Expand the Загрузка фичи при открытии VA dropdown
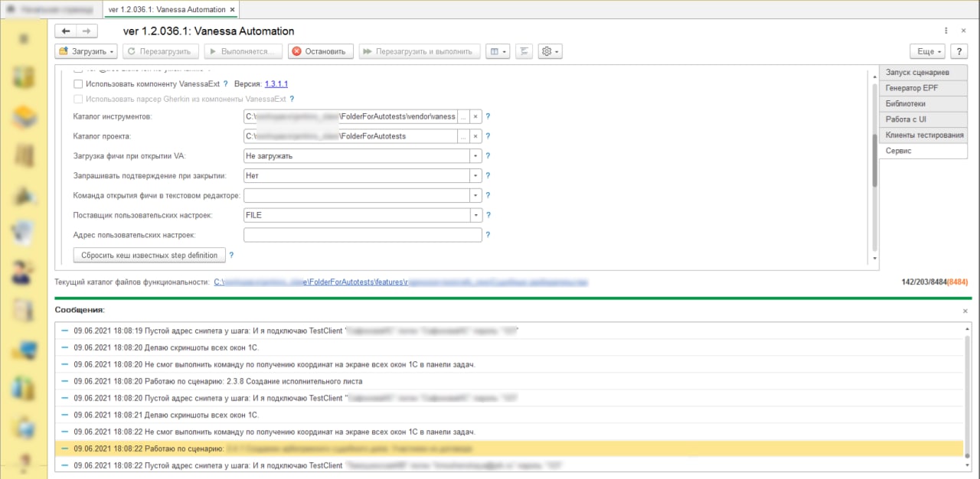The image size is (980, 479). click(x=475, y=156)
